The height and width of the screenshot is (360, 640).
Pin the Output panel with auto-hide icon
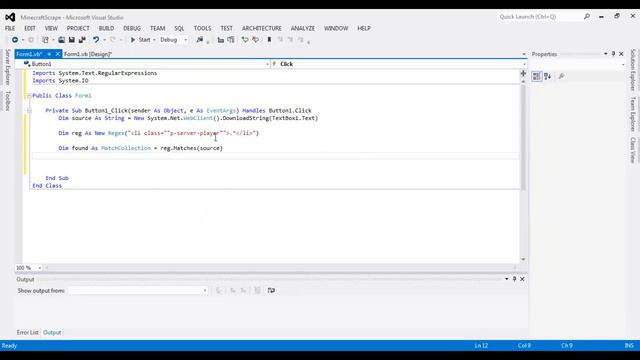(x=514, y=279)
